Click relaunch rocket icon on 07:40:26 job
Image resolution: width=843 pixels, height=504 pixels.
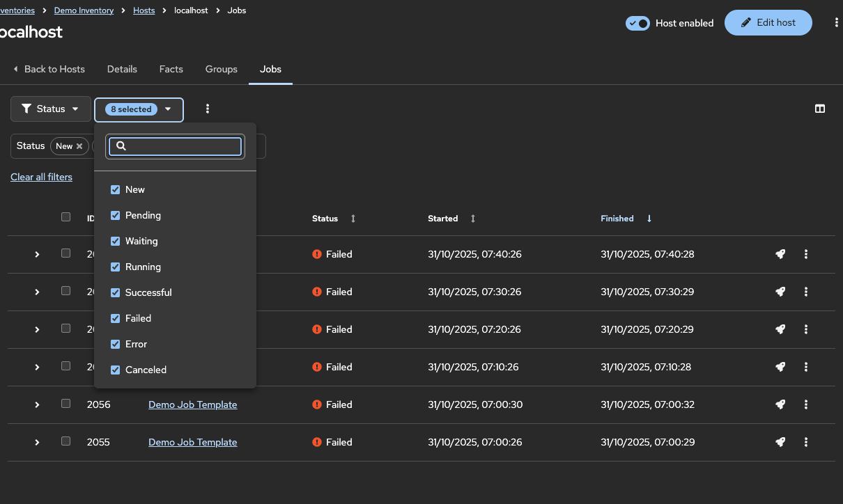[x=780, y=254]
